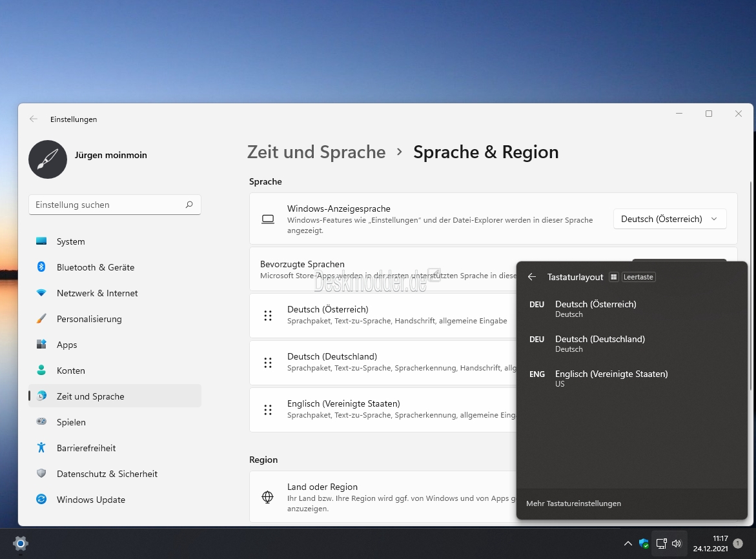Click drag handle of Deutsch (Deutschland) language
756x559 pixels.
[x=268, y=362]
